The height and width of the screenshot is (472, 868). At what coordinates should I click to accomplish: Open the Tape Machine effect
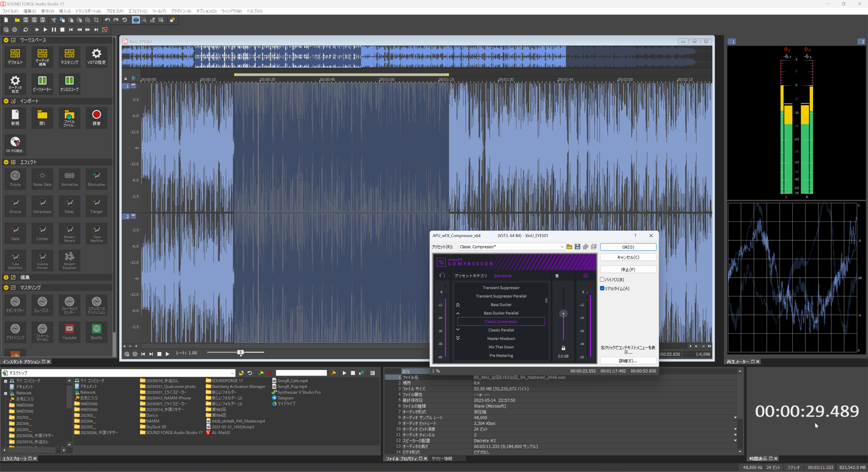click(96, 233)
